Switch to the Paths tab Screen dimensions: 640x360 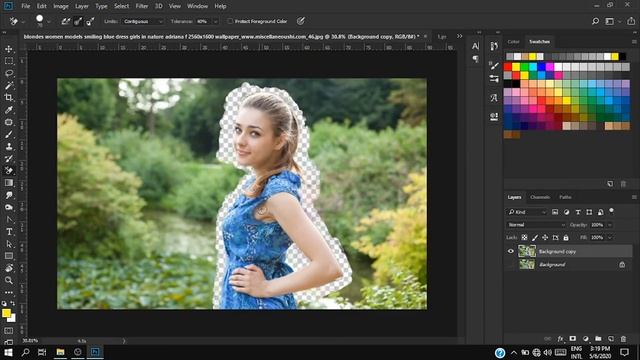click(565, 197)
